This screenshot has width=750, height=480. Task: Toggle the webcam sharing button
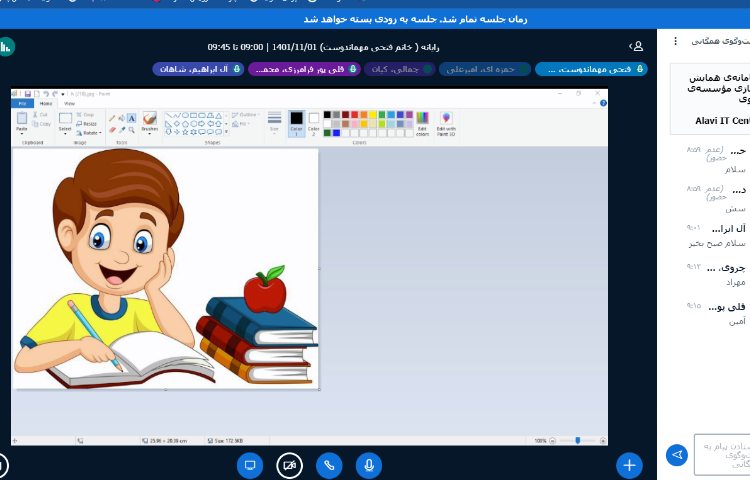(289, 465)
